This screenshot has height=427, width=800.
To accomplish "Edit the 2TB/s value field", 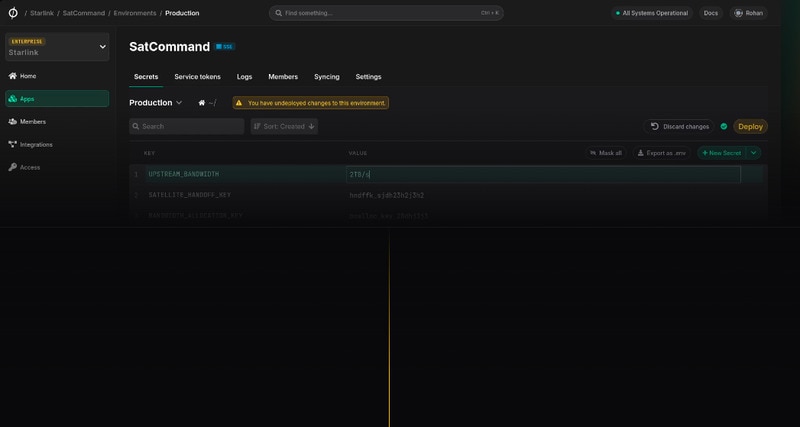I will click(x=543, y=174).
